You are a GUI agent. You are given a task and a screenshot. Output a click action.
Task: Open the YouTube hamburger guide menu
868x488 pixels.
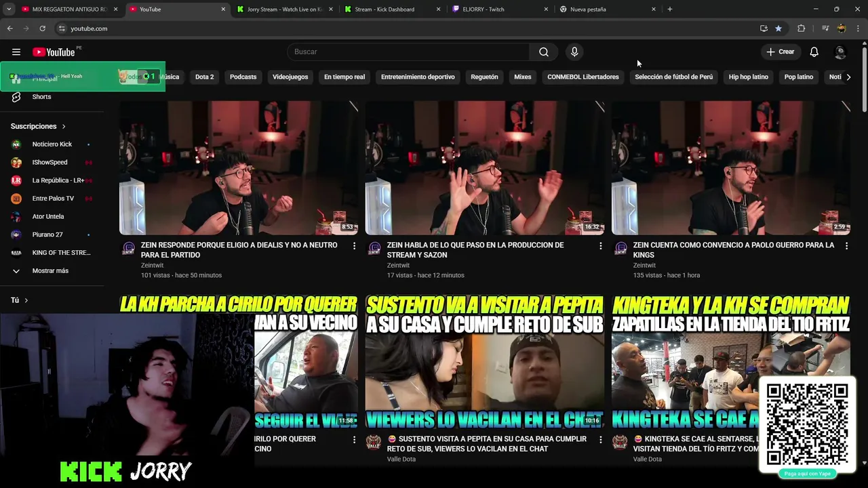point(16,52)
